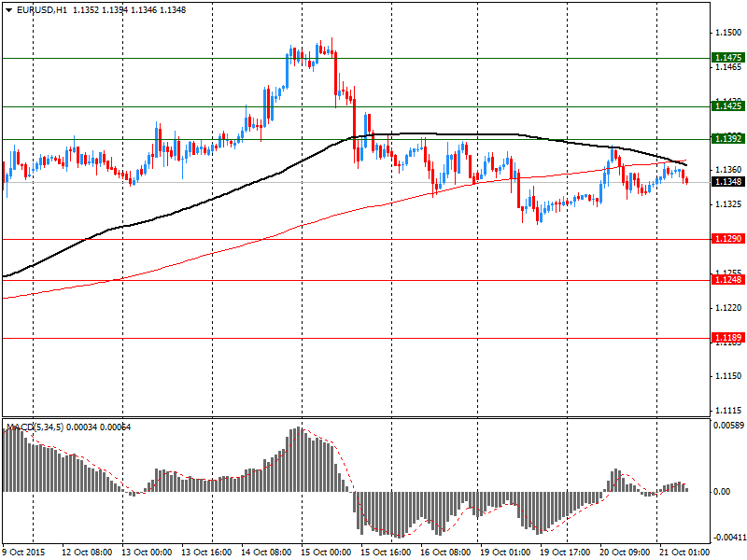The height and width of the screenshot is (560, 747).
Task: Select the green horizontal line at 1.1425
Action: pos(357,106)
